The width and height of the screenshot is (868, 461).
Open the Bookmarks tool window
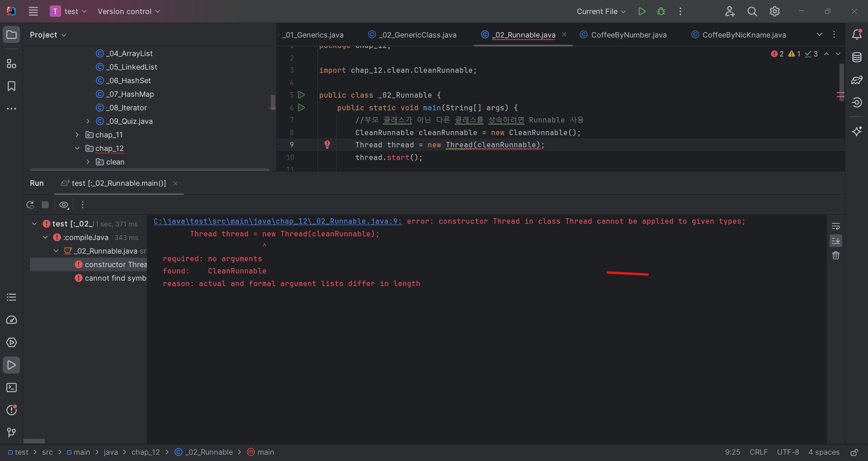(x=11, y=86)
